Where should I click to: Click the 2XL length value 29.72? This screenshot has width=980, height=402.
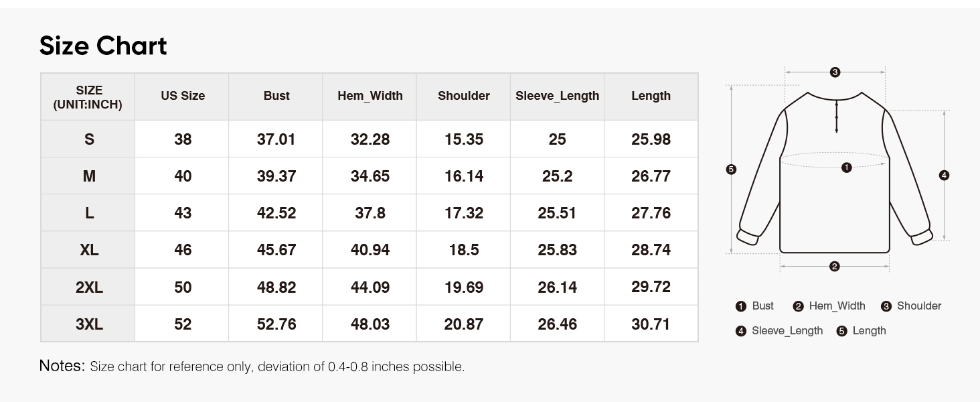pyautogui.click(x=651, y=287)
